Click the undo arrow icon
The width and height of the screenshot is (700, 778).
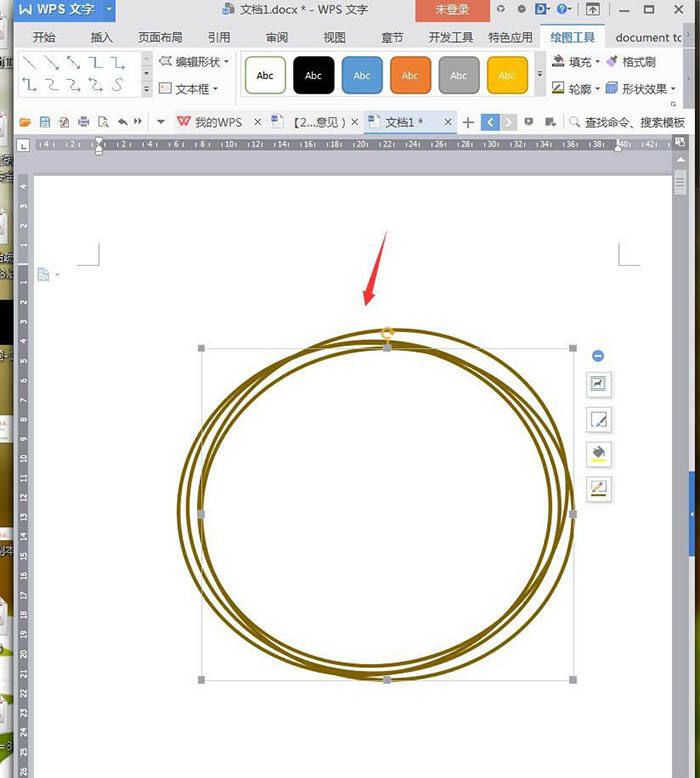click(122, 122)
